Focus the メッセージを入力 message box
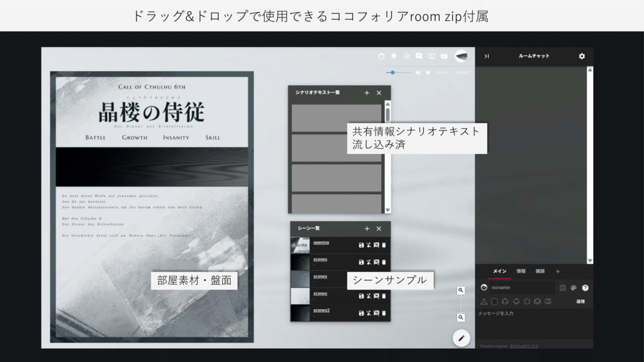Image resolution: width=644 pixels, height=362 pixels. pyautogui.click(x=534, y=324)
